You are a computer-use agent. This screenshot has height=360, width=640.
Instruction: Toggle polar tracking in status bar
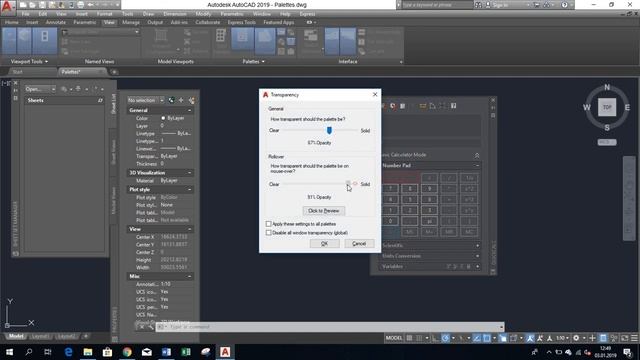[x=445, y=338]
